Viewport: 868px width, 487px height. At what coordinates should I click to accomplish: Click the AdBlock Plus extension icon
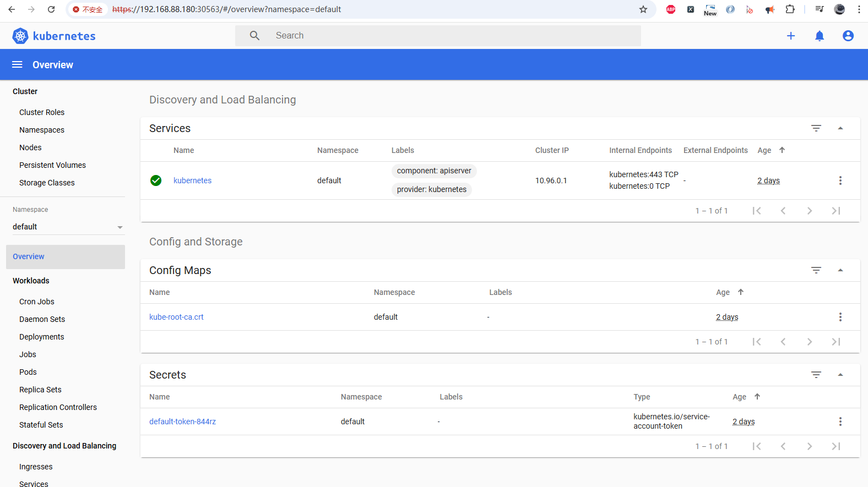click(x=671, y=9)
